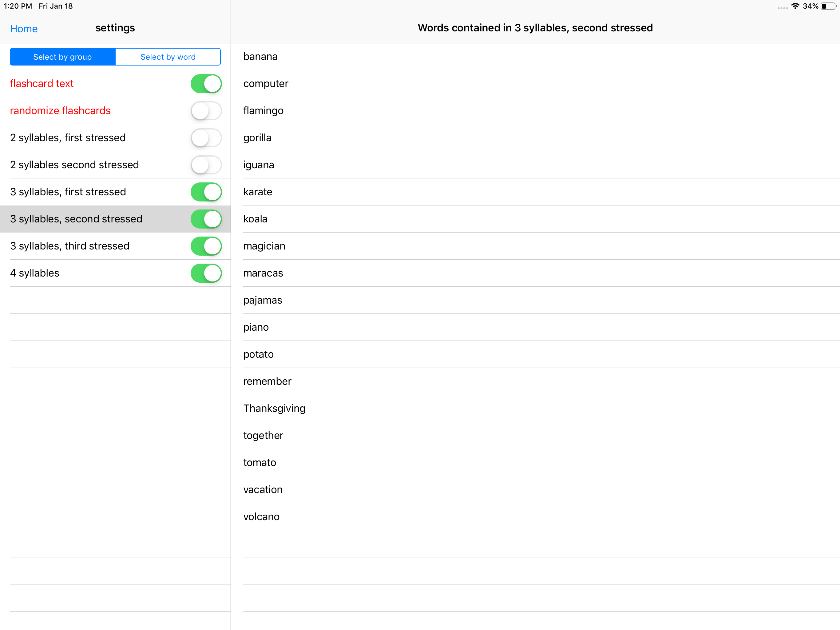This screenshot has width=840, height=630.
Task: Select the 3 syllables, third stressed row
Action: 95,246
